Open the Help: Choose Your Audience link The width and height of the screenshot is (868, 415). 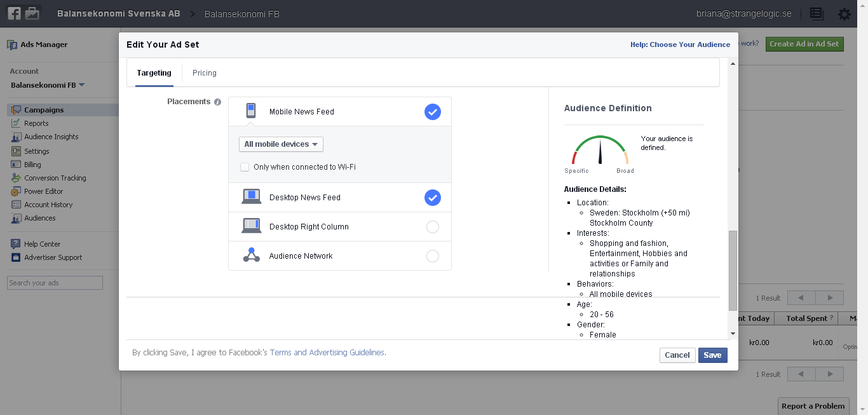click(x=680, y=44)
